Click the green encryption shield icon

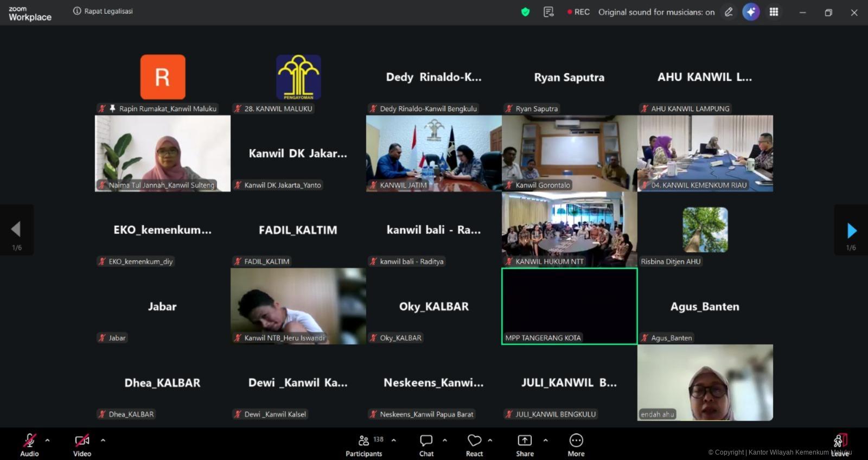click(x=525, y=12)
